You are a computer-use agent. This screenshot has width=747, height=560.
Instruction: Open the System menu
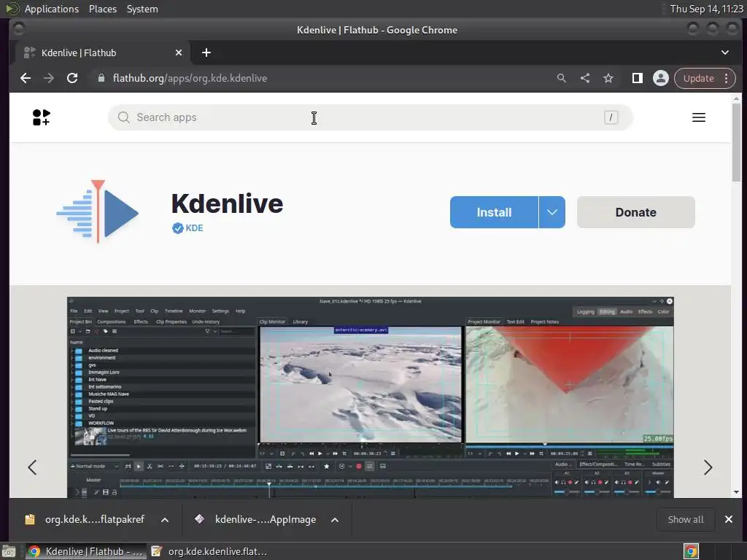click(142, 9)
